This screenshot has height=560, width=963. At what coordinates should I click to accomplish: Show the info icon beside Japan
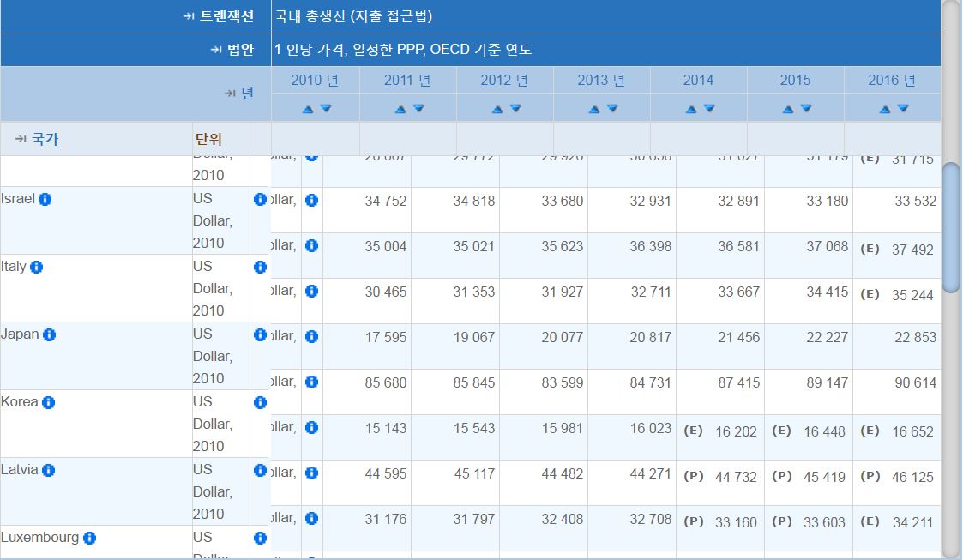pos(49,334)
